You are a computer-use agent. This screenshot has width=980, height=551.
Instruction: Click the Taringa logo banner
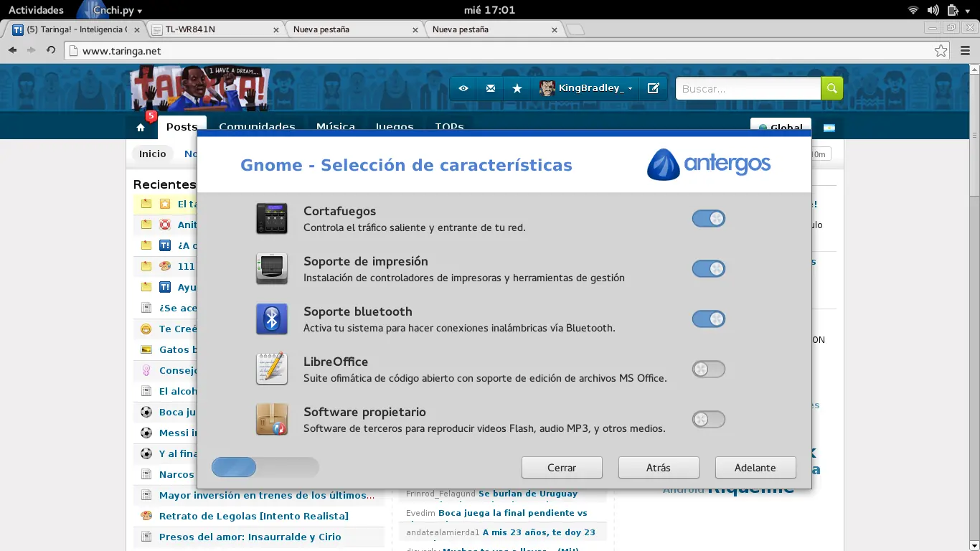(x=201, y=88)
